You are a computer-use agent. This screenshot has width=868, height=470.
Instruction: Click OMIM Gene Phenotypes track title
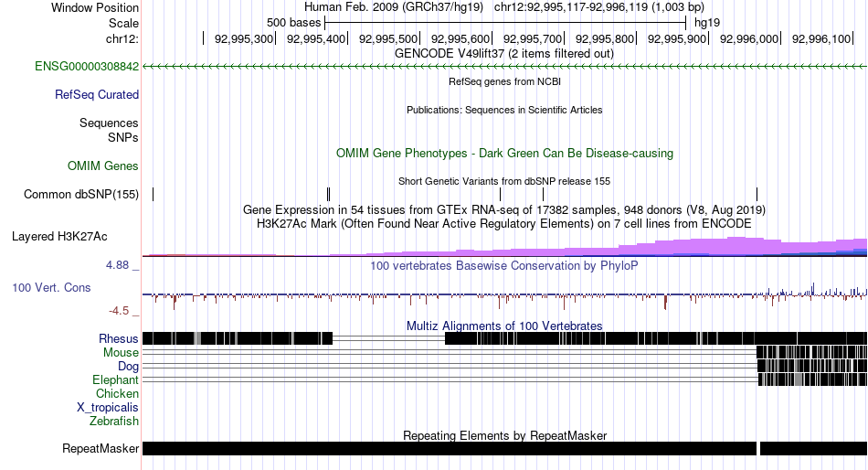[x=504, y=153]
